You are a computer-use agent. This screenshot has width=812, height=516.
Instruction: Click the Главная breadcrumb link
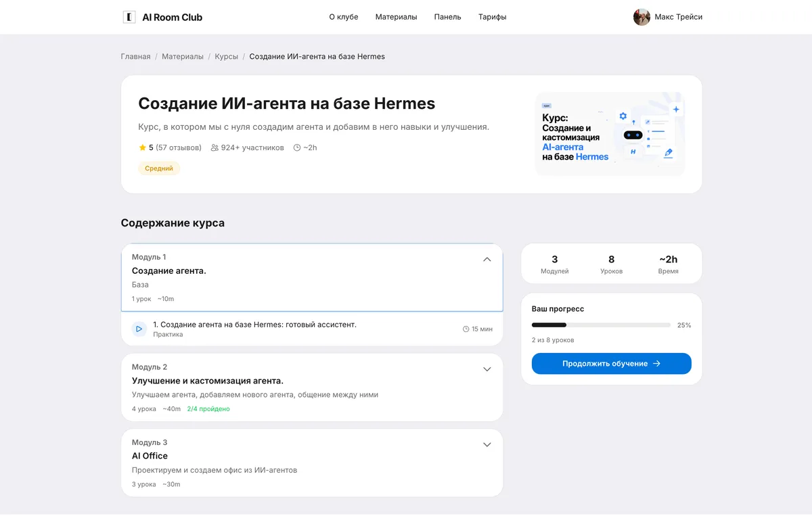135,57
